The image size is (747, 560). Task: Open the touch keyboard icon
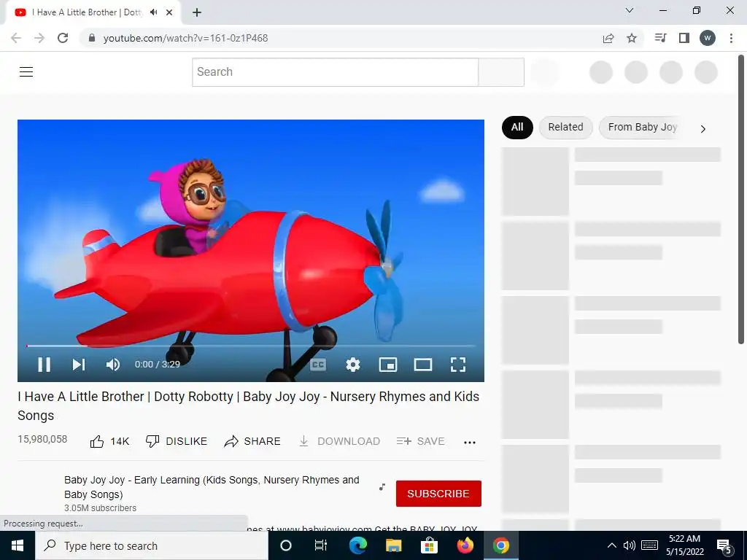(x=649, y=545)
